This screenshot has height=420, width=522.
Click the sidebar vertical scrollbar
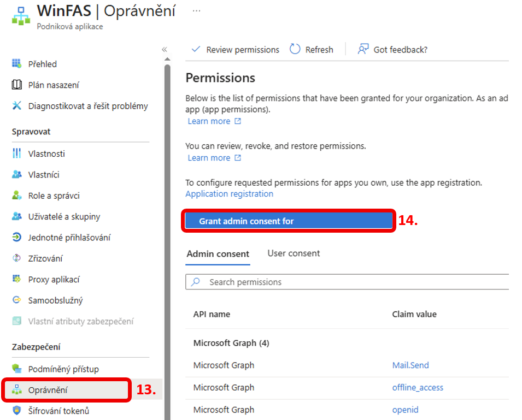point(167,218)
